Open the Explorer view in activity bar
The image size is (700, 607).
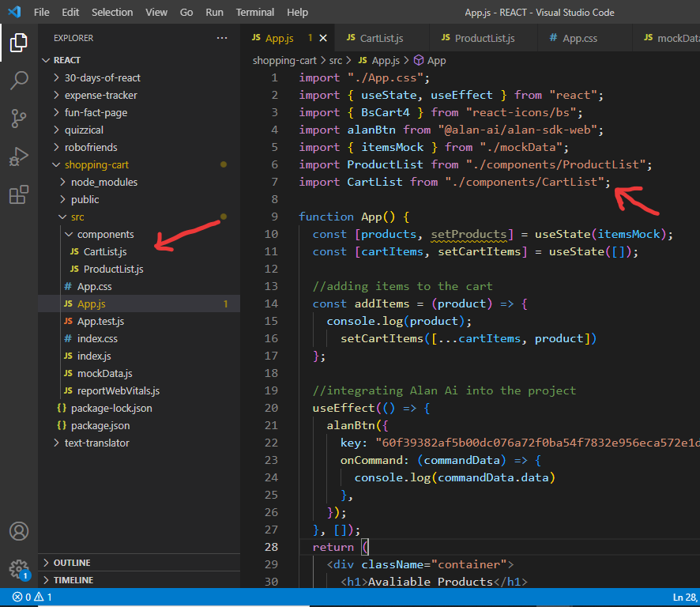19,43
